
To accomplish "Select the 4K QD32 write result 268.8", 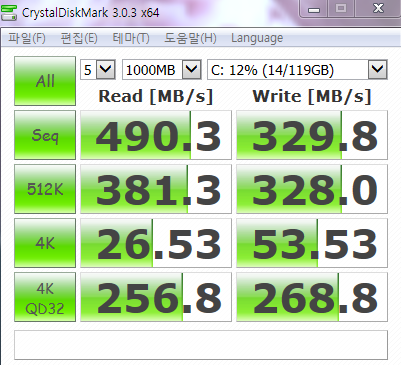I will click(312, 297).
